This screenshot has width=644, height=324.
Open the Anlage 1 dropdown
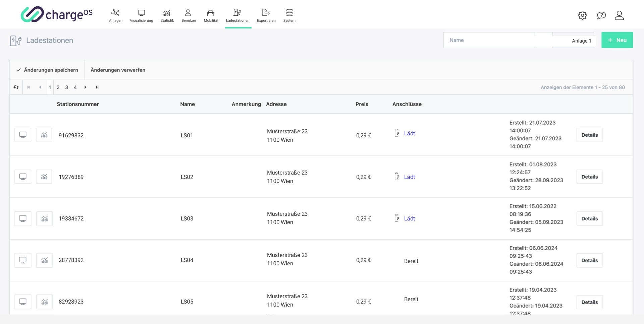(x=573, y=41)
